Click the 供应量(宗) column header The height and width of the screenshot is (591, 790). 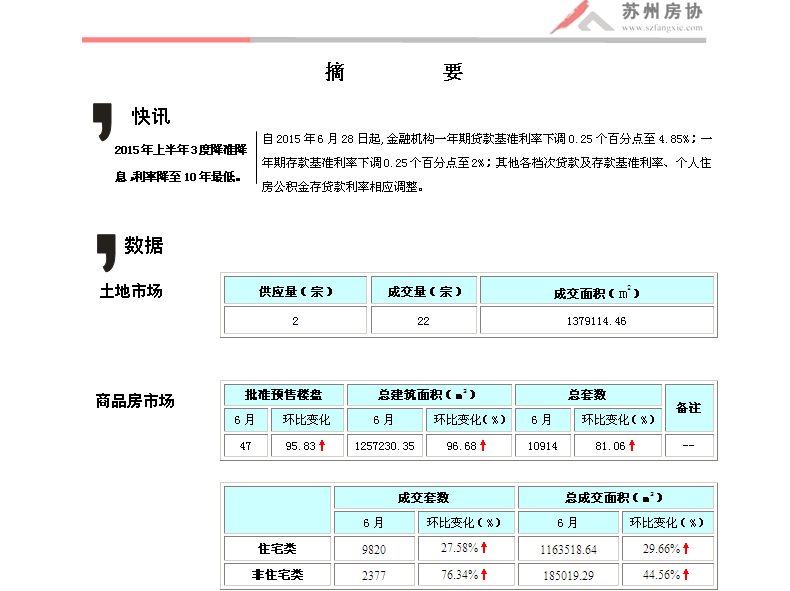tap(295, 291)
